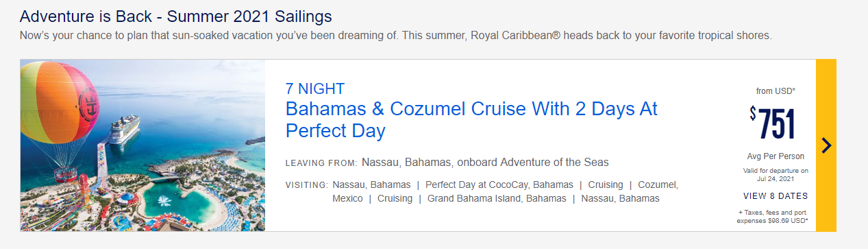Viewport: 868px width, 249px height.
Task: Select the Perfect Day at CocoCay, Bahamas port
Action: (x=498, y=185)
